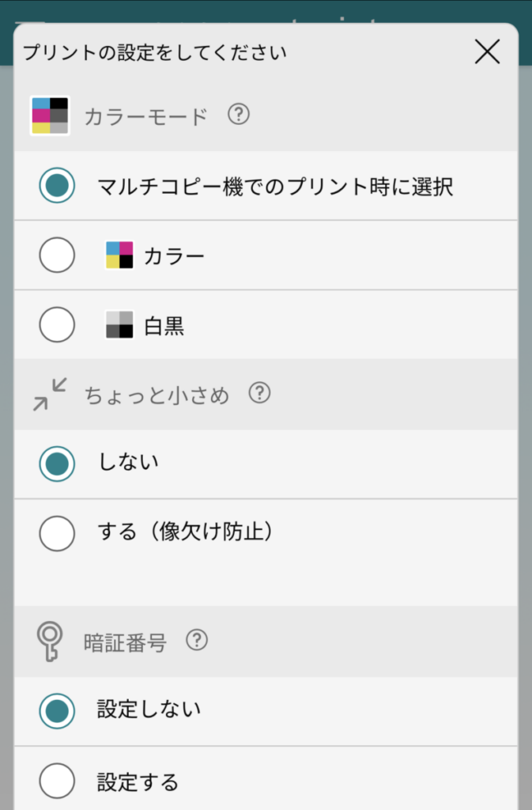The width and height of the screenshot is (532, 810).
Task: Select the カラー print mode
Action: pos(56,255)
